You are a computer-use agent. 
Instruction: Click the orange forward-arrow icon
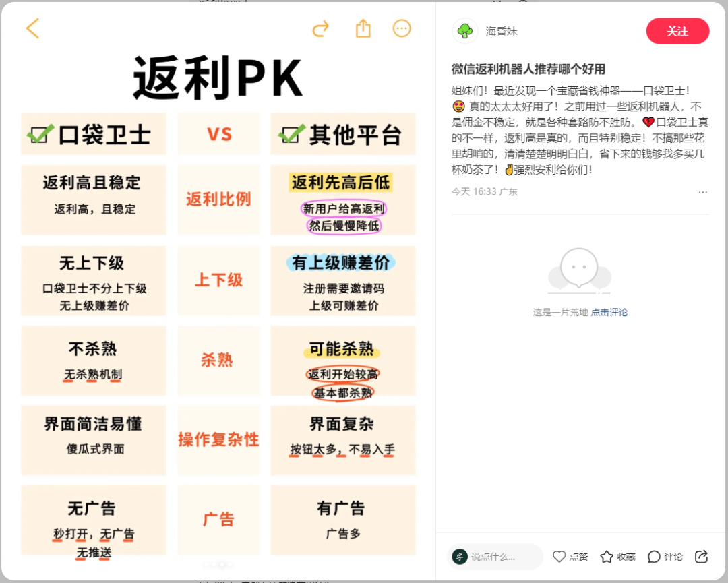[x=320, y=29]
